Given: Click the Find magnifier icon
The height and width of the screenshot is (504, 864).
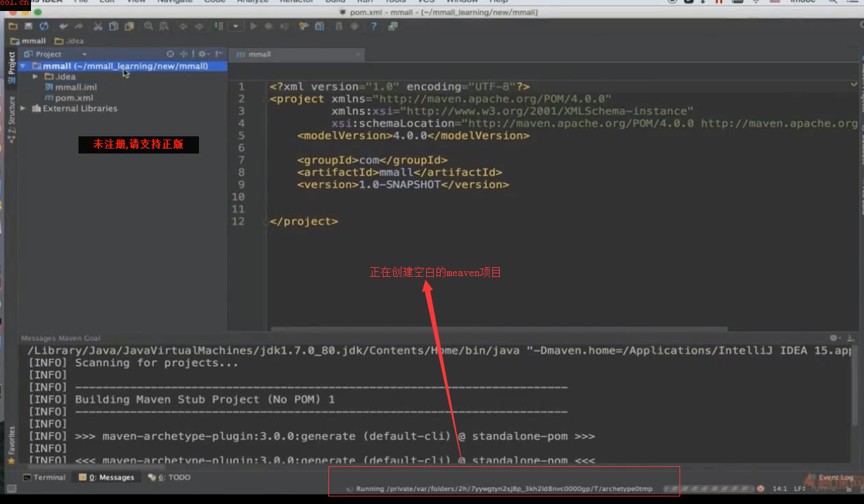Looking at the screenshot, I should 148,26.
